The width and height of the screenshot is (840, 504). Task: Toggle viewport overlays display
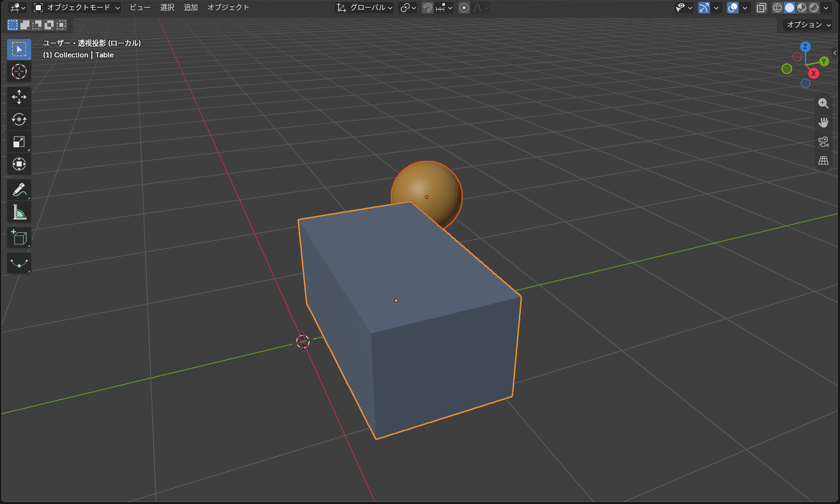733,8
